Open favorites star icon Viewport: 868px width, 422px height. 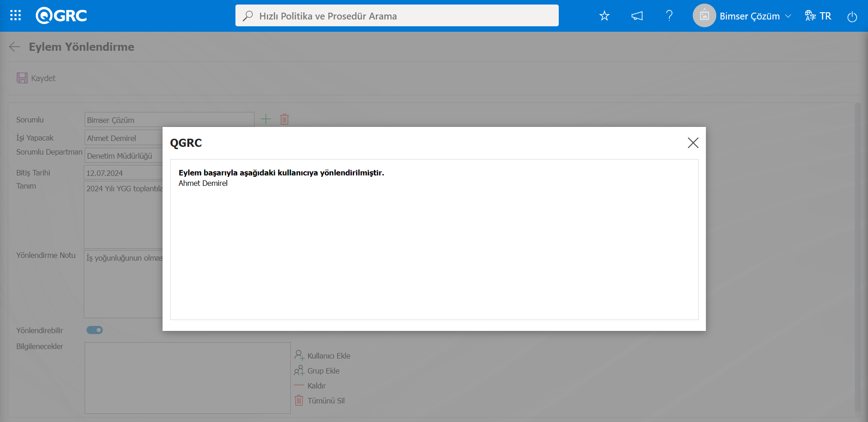[604, 16]
